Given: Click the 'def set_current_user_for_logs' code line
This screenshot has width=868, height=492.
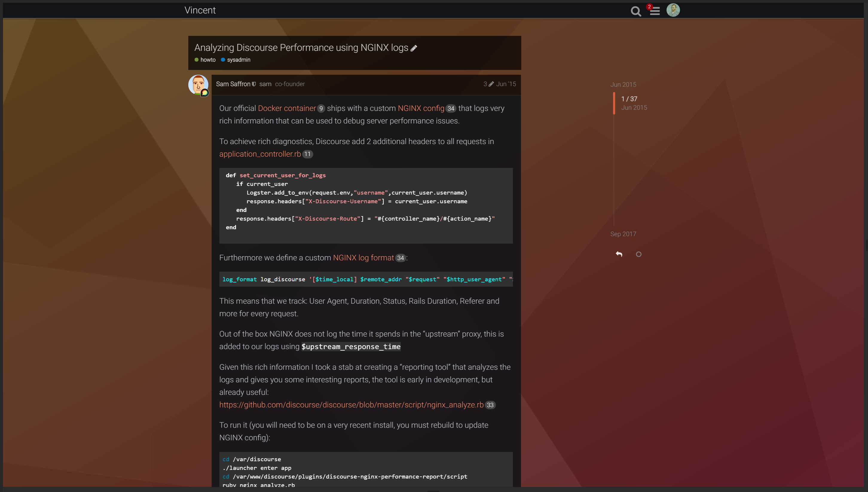Looking at the screenshot, I should (x=276, y=175).
